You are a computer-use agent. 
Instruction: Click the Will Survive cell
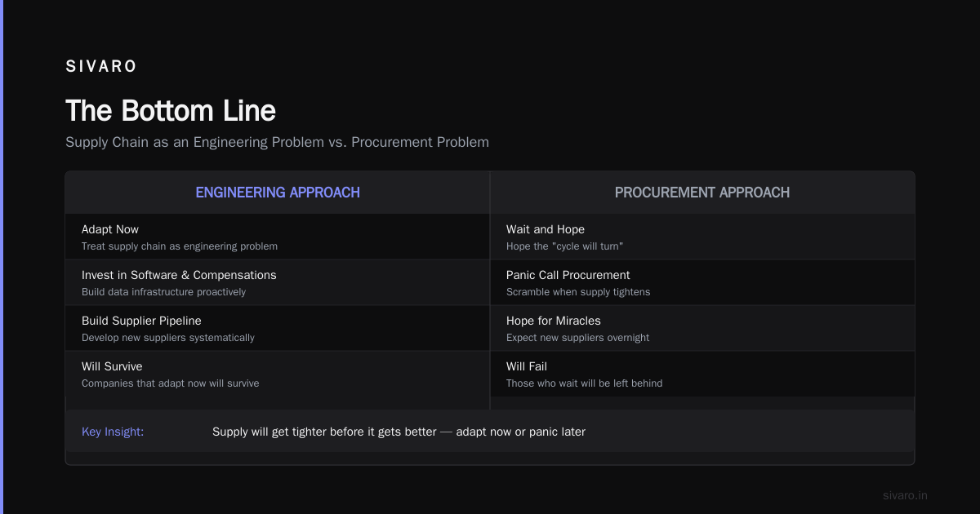pos(278,374)
